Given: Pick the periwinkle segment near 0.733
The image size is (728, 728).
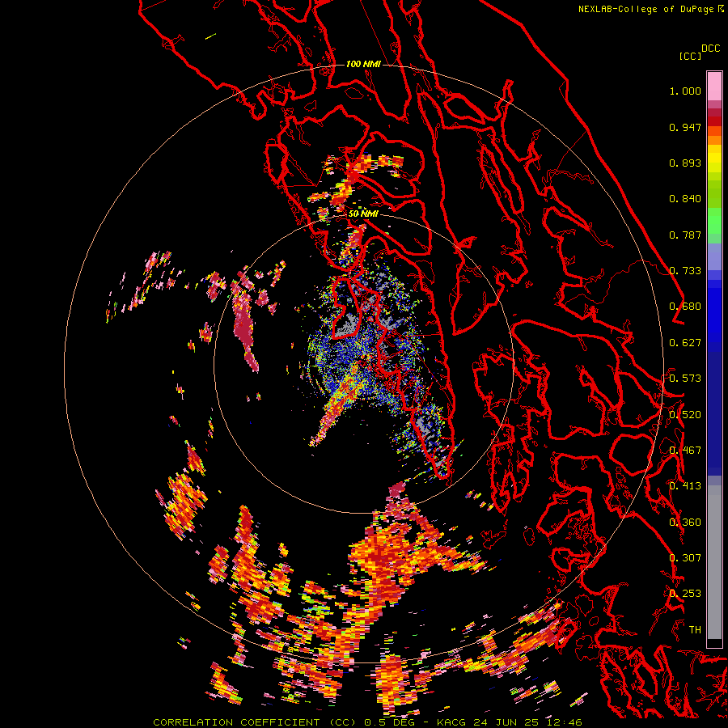Looking at the screenshot, I should pyautogui.click(x=714, y=256).
